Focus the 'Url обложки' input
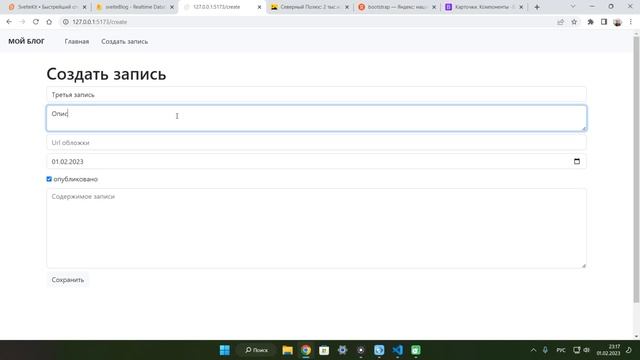Viewport: 640px width, 360px height. tap(316, 142)
